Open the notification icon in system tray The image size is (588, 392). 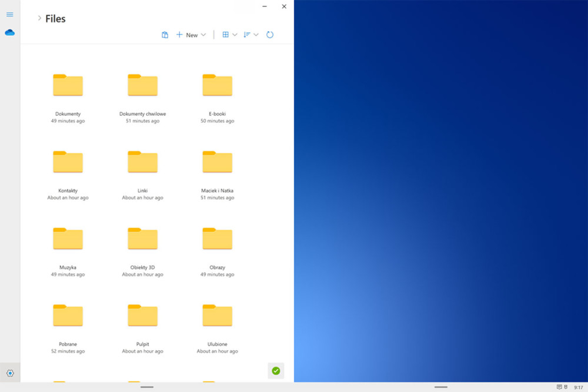(x=559, y=387)
